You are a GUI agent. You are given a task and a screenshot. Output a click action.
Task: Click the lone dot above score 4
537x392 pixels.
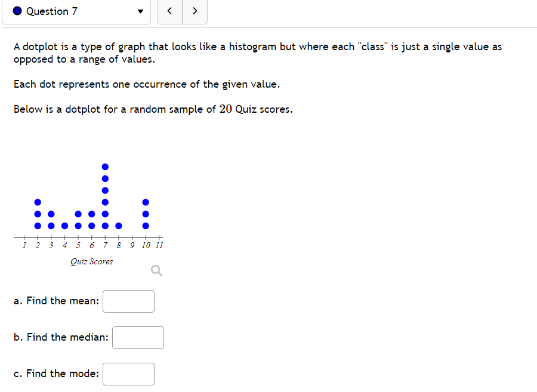pos(65,226)
